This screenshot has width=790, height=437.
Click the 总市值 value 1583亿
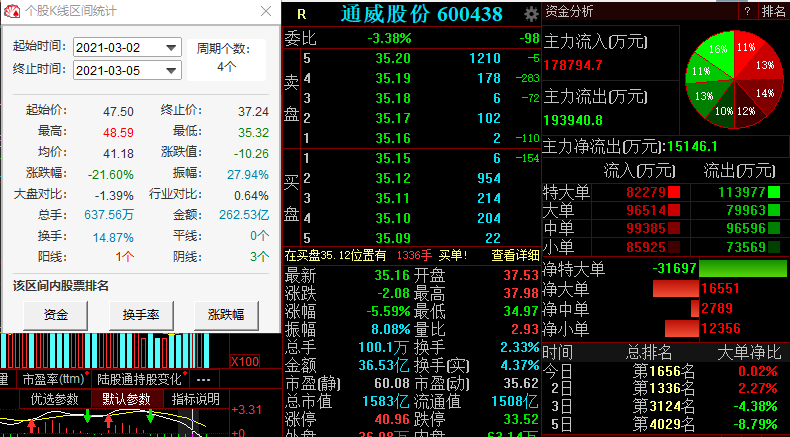(x=385, y=401)
